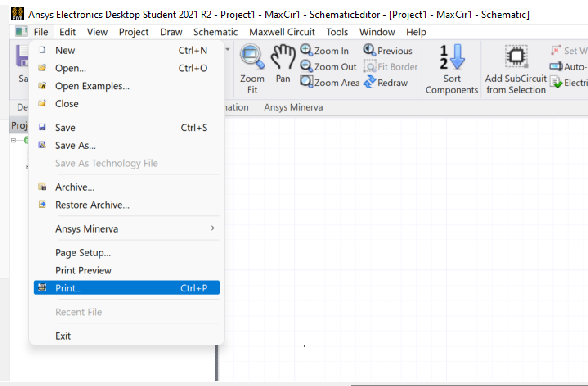Click the Redraw icon
This screenshot has height=386, width=588.
(369, 82)
